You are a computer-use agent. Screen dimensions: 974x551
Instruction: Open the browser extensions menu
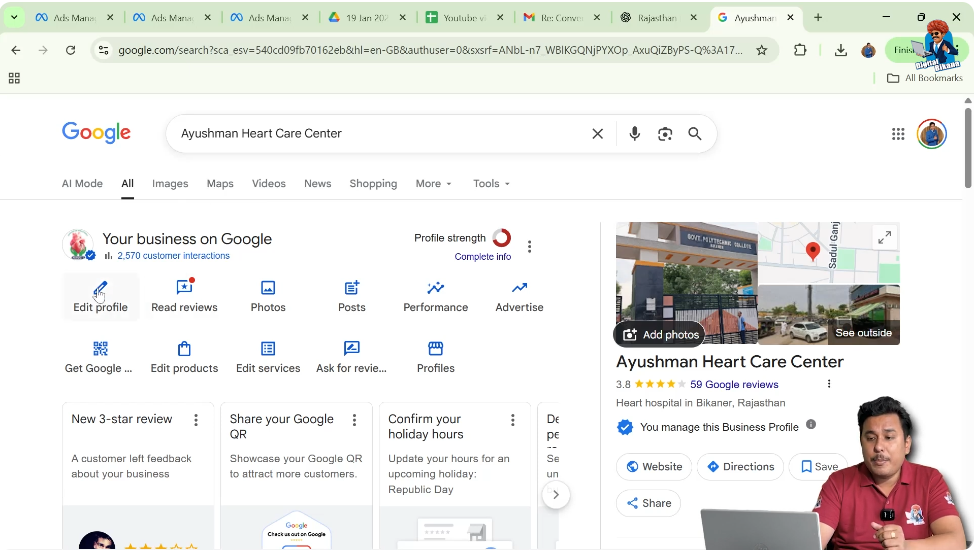coord(800,50)
